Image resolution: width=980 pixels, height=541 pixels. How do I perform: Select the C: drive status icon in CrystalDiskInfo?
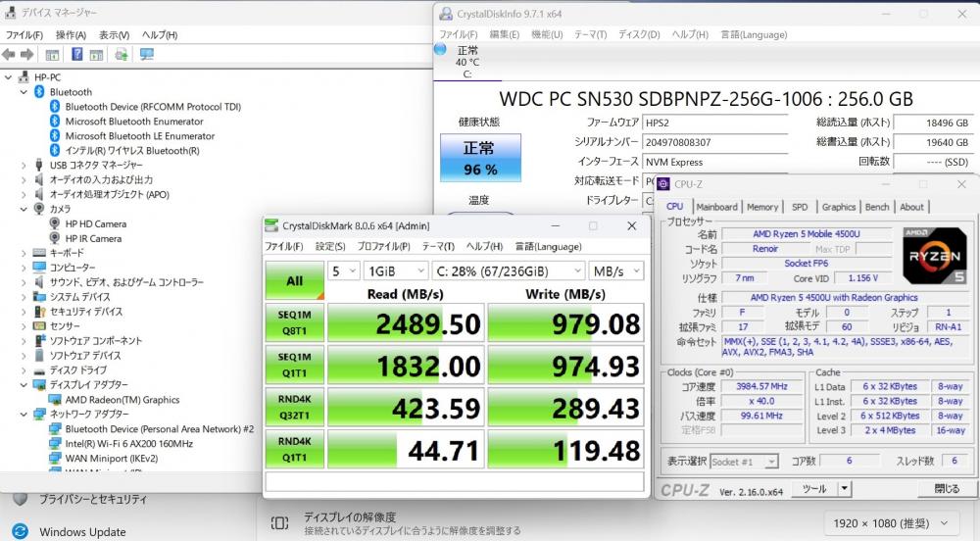[x=441, y=49]
